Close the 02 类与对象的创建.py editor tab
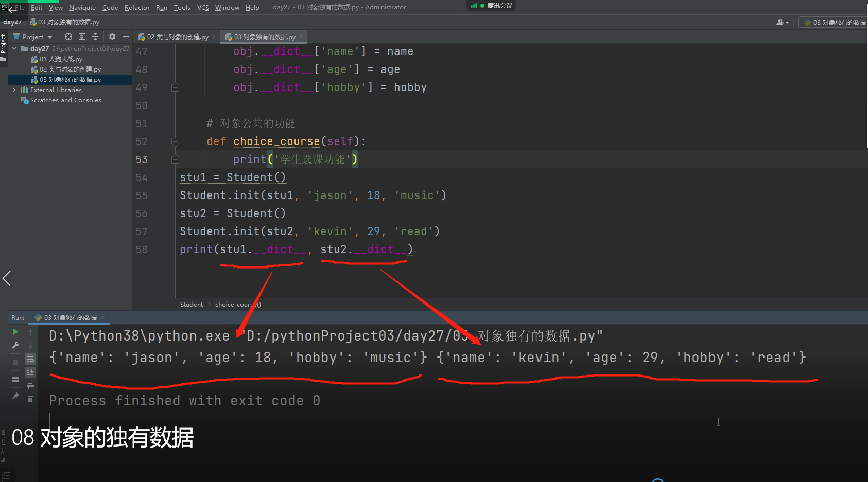Image resolution: width=868 pixels, height=482 pixels. pyautogui.click(x=214, y=37)
